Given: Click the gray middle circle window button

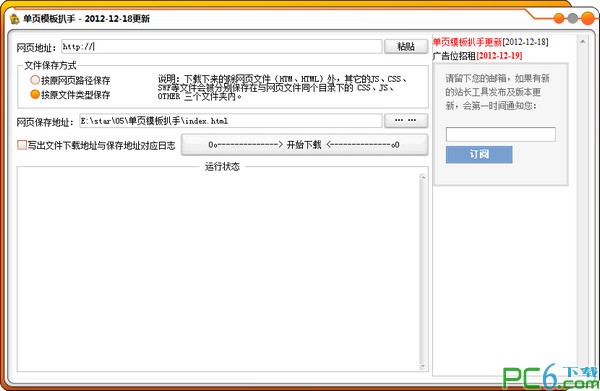Looking at the screenshot, I should [x=572, y=18].
